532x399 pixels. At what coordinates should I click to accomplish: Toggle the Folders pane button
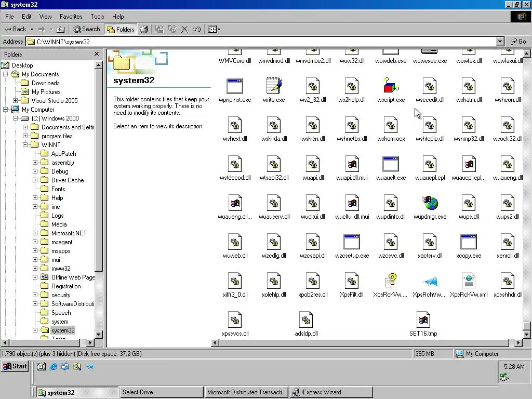click(x=121, y=29)
